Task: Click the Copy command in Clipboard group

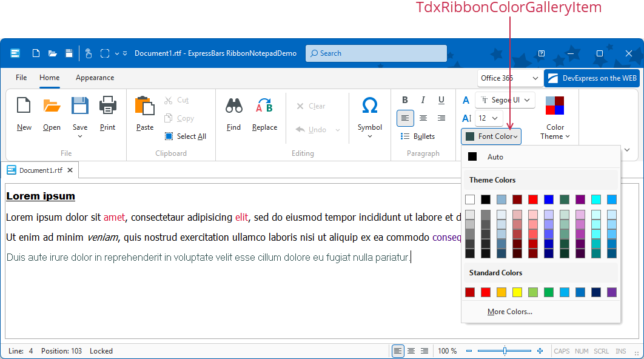Action: tap(179, 118)
